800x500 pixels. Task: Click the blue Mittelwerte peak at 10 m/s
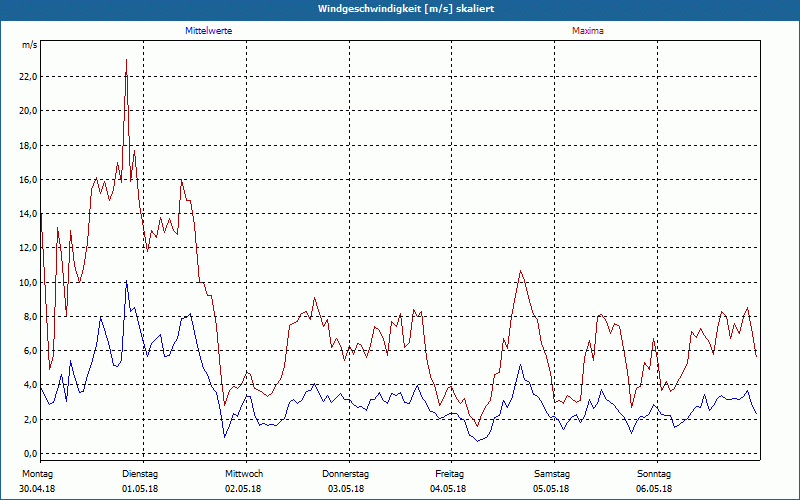pos(126,282)
